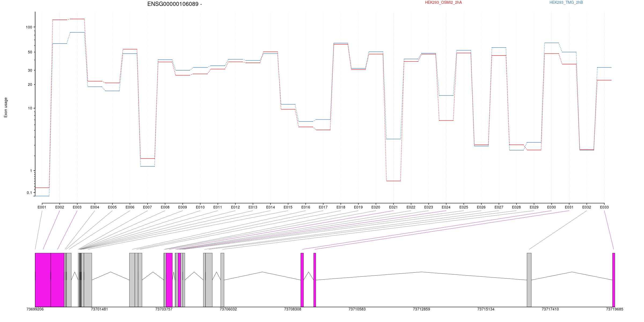Click exon label E001
The image size is (644, 322).
[x=42, y=207]
